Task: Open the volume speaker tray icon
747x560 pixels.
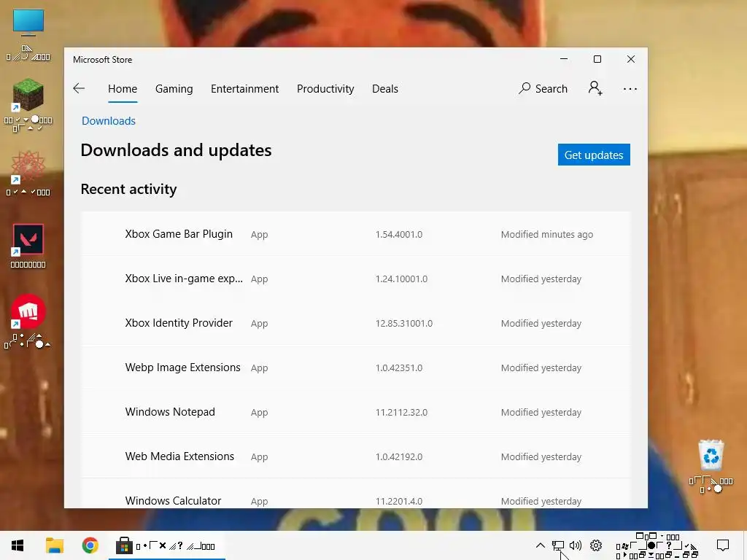Action: coord(576,545)
